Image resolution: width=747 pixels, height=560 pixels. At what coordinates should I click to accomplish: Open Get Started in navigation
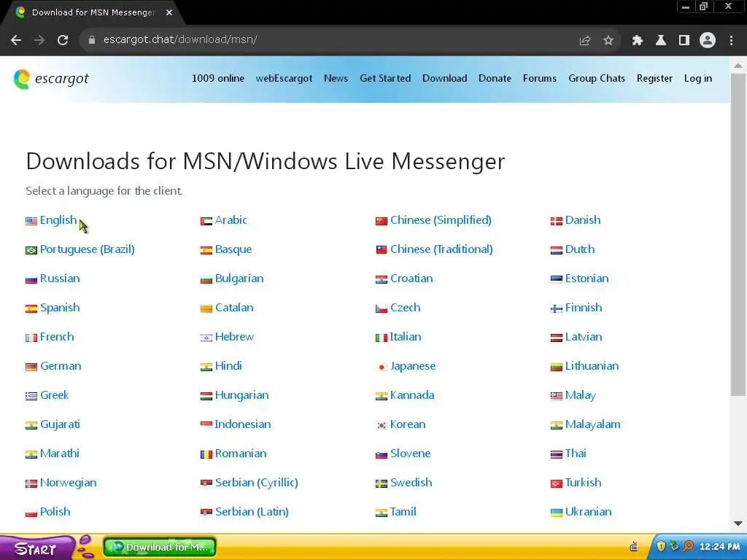[385, 79]
